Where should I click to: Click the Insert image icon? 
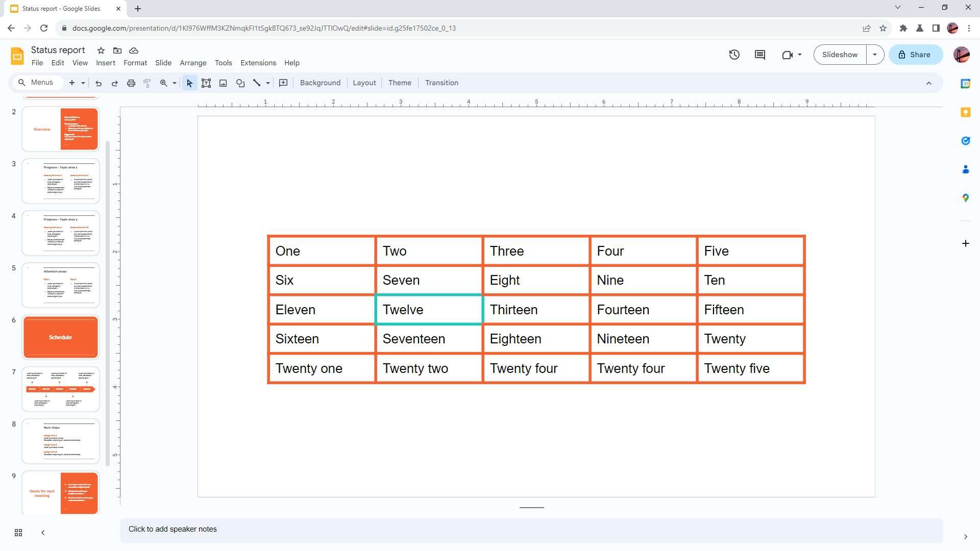click(223, 83)
